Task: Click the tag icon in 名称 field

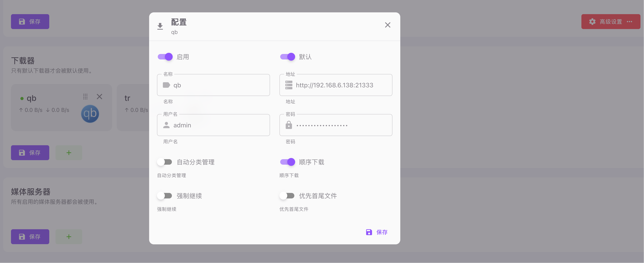Action: (x=166, y=85)
